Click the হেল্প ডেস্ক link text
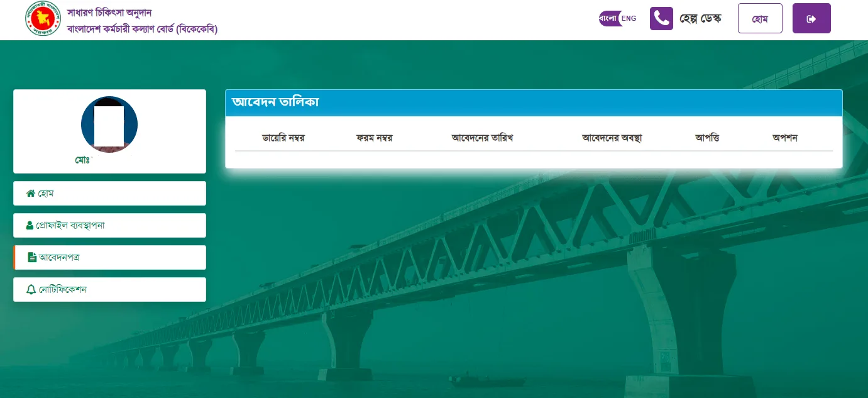This screenshot has height=398, width=868. coord(700,18)
